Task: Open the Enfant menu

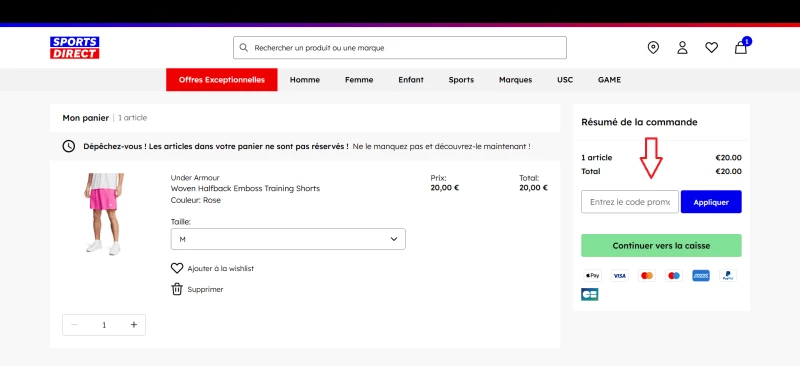Action: [411, 80]
